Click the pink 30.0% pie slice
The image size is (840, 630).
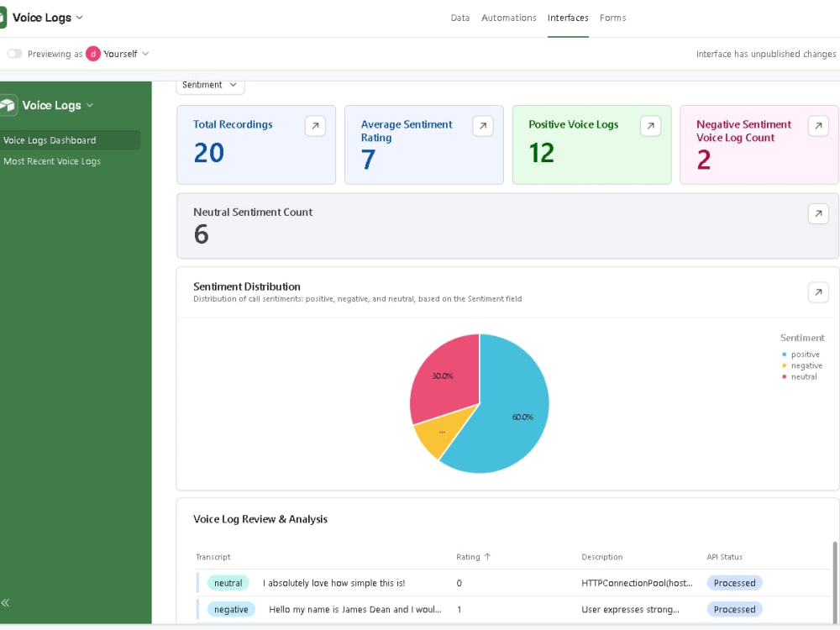coord(444,381)
